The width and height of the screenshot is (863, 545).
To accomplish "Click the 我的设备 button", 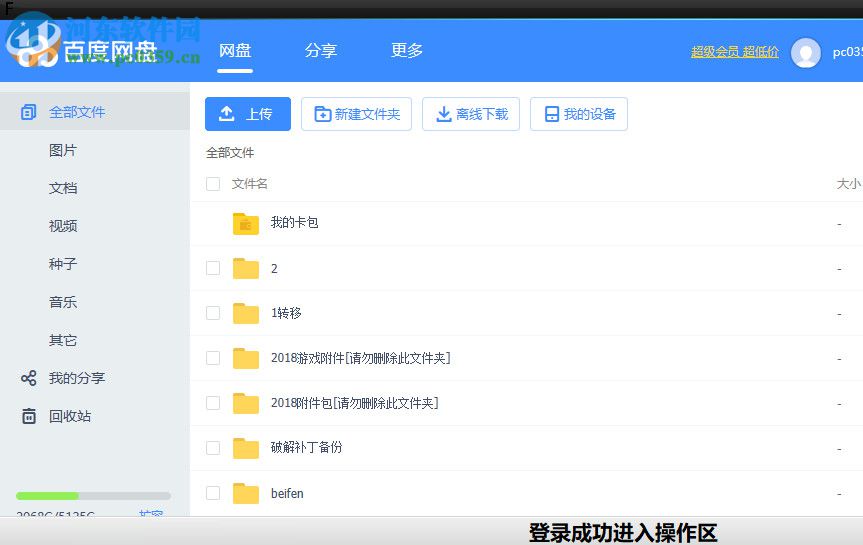I will pos(578,114).
